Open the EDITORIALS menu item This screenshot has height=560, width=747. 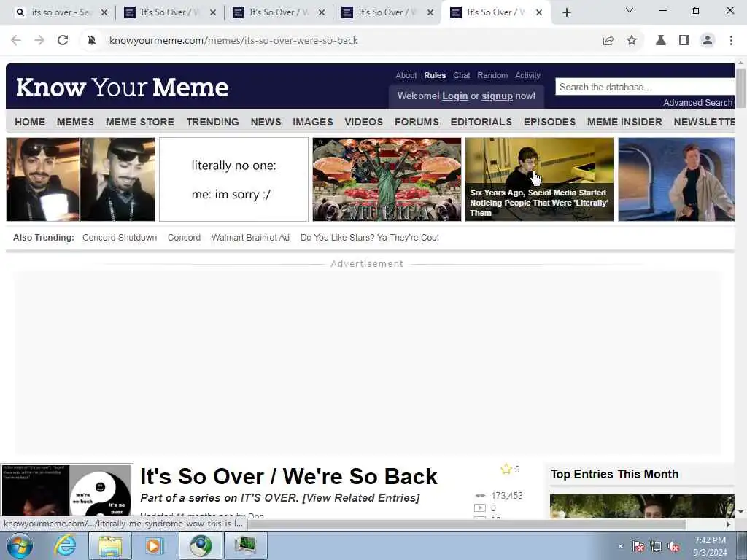481,122
